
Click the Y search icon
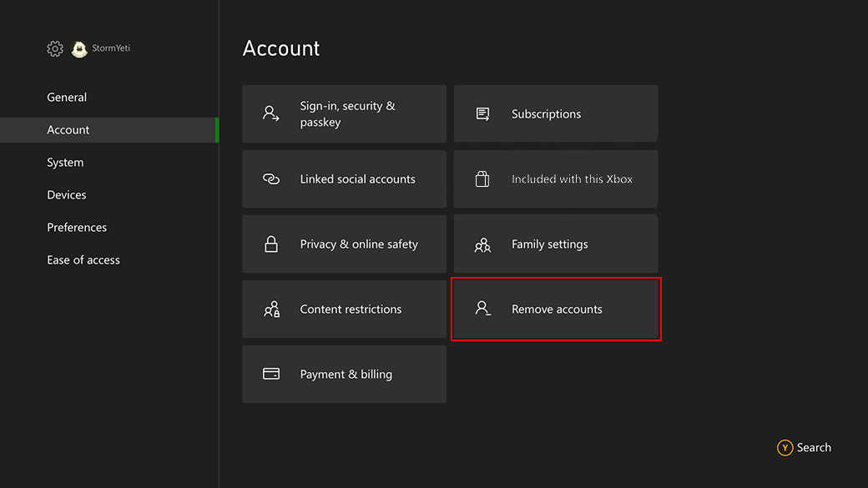click(785, 447)
